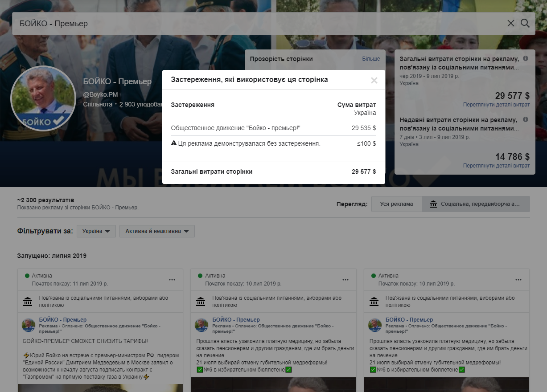Image resolution: width=547 pixels, height=392 pixels.
Task: Open the БОЙКО - Премьер profile picture
Action: pos(43,99)
